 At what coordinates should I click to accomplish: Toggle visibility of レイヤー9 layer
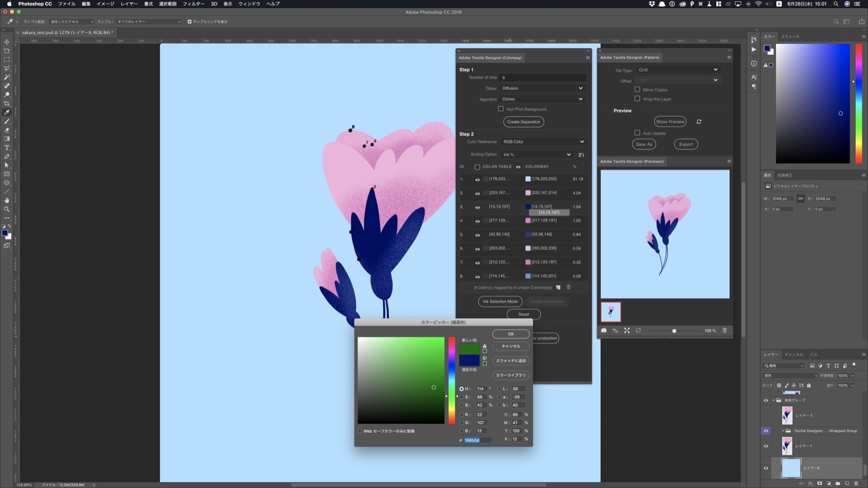coord(766,468)
